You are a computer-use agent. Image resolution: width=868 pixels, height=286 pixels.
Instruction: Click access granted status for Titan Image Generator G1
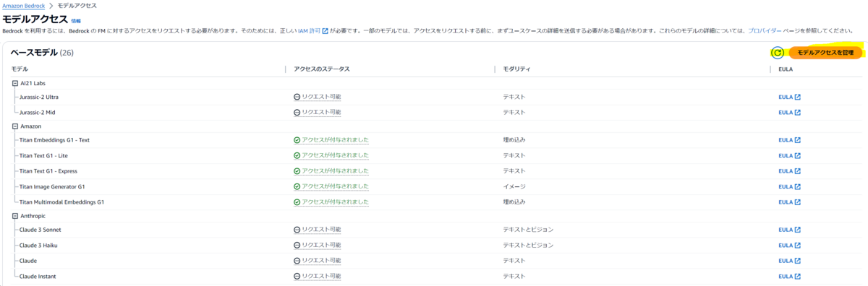pyautogui.click(x=331, y=186)
